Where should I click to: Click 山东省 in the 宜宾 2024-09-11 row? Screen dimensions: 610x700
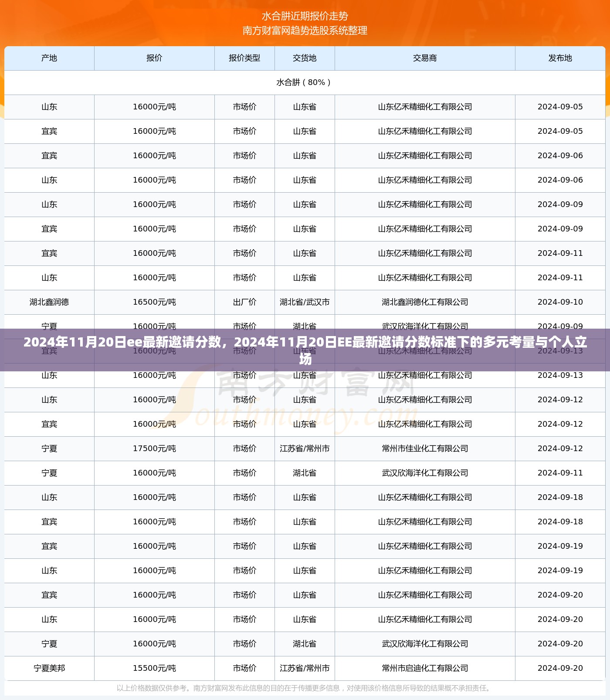pyautogui.click(x=305, y=253)
